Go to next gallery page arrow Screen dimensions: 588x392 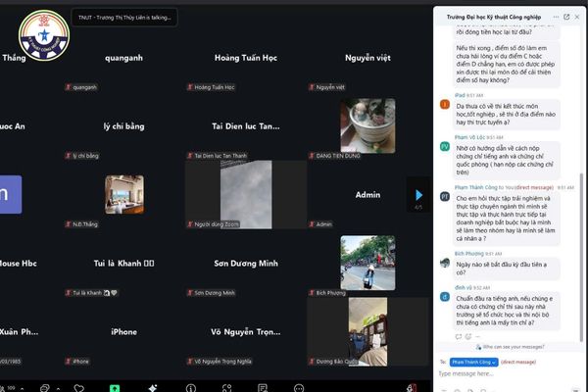click(419, 195)
